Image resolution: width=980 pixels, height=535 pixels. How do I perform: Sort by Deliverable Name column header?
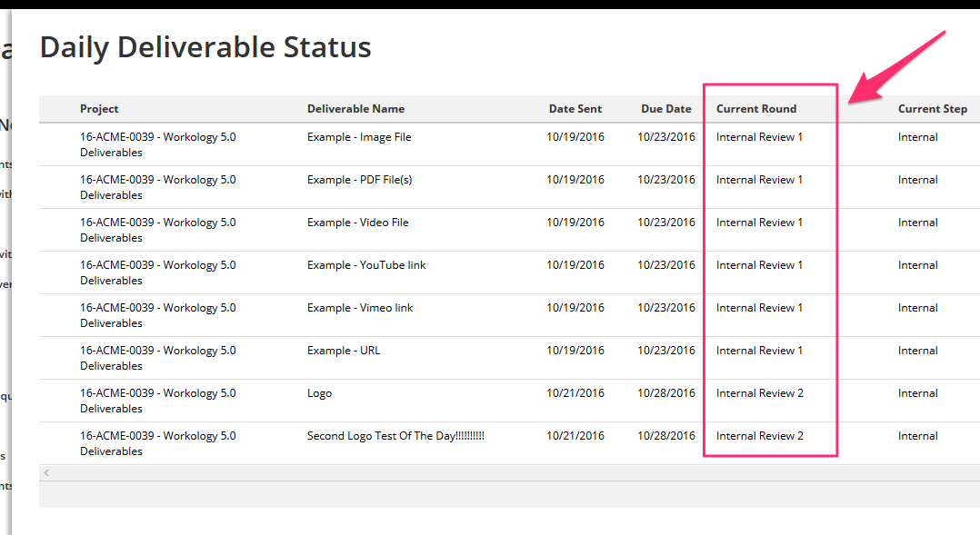[x=355, y=109]
